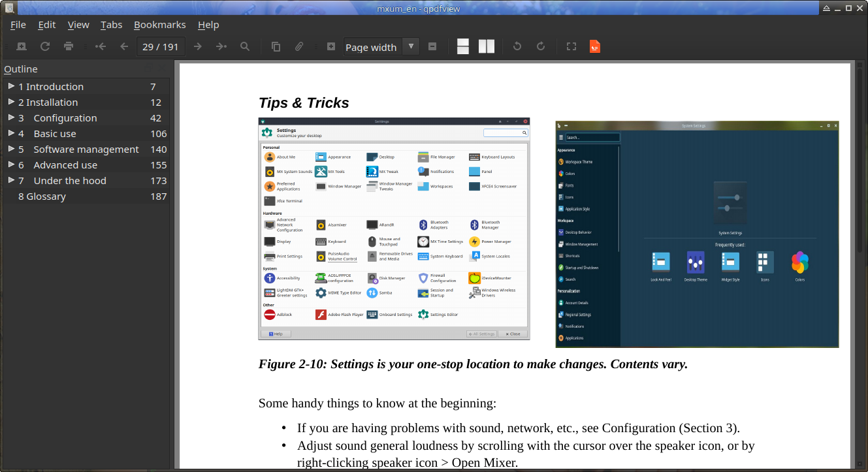This screenshot has height=472, width=868.
Task: Select the 8 Glossary outline row
Action: coord(86,197)
